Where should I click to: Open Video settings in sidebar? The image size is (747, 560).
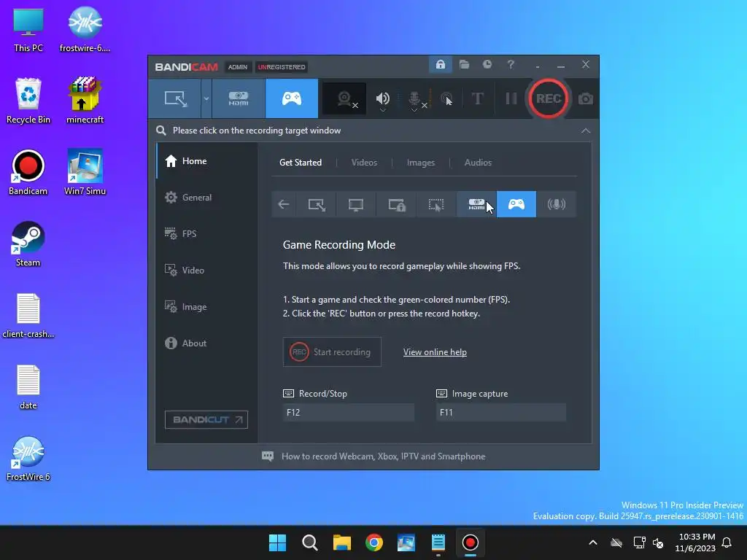pos(207,270)
